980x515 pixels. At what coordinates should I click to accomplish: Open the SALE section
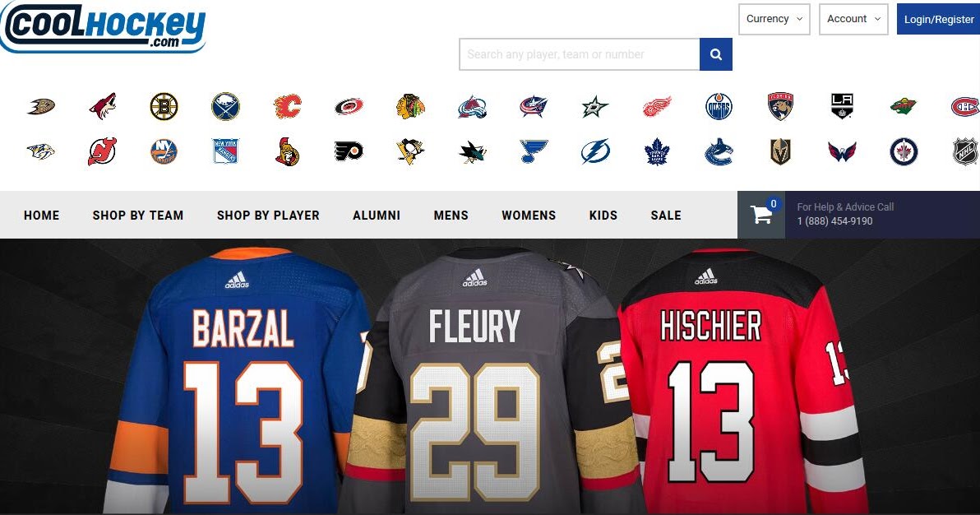(x=665, y=215)
